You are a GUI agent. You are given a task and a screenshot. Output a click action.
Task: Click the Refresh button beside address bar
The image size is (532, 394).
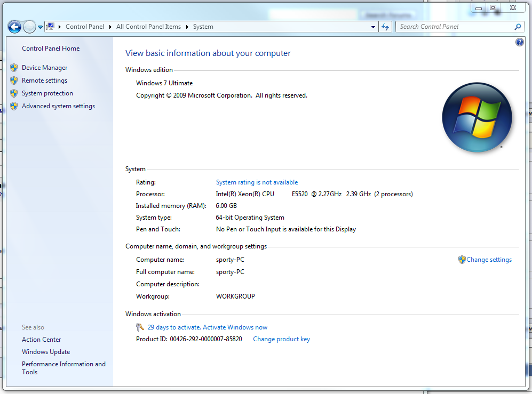[385, 27]
